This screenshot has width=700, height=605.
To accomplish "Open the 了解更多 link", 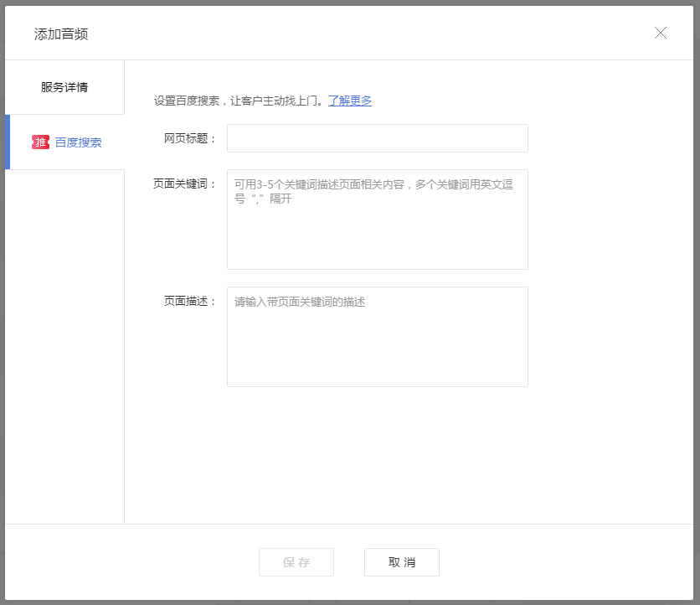I will (350, 101).
